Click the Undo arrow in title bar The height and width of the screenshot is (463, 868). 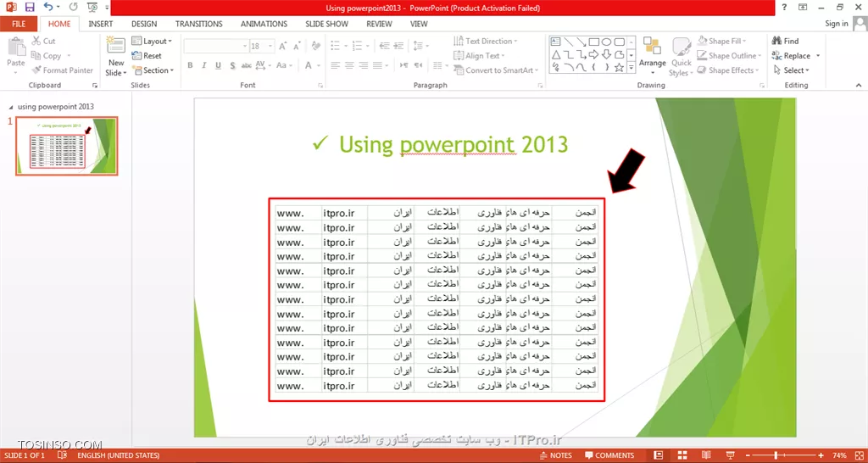[x=48, y=7]
